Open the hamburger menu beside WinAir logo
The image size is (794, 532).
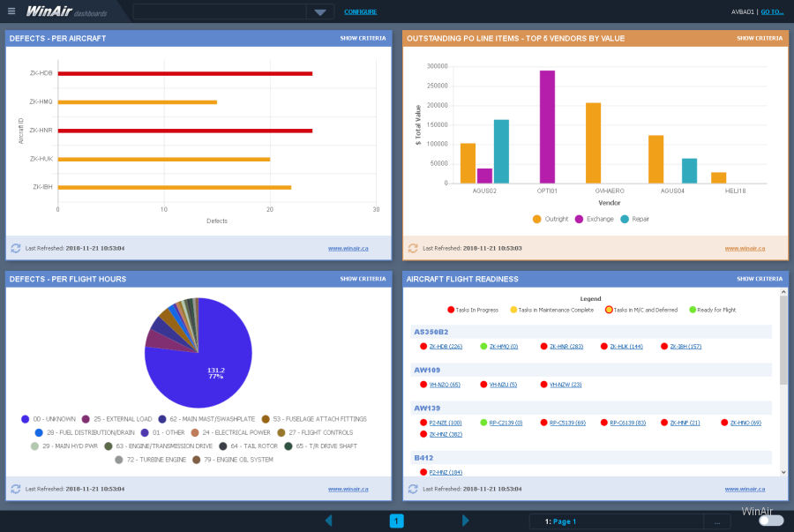point(11,11)
